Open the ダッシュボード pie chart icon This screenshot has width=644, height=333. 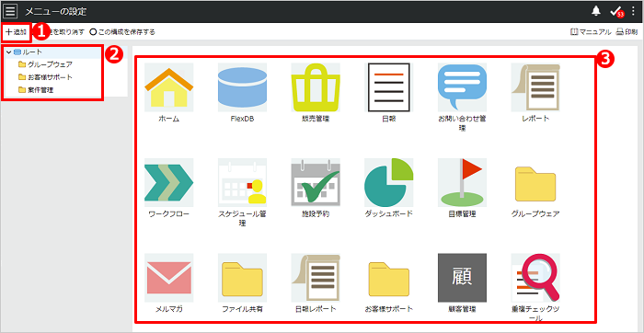389,182
